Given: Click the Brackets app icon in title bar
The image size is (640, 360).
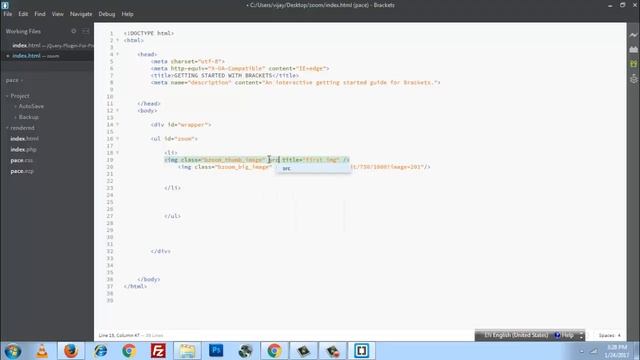Looking at the screenshot, I should [5, 5].
